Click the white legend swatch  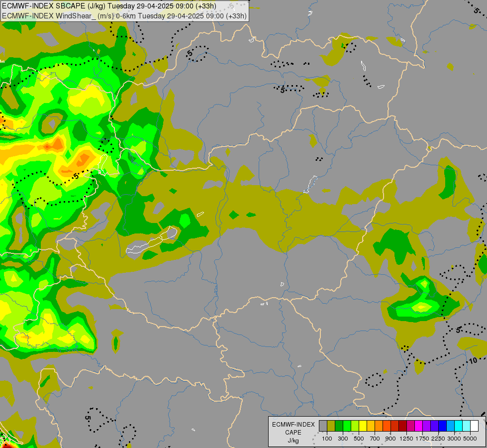click(x=474, y=426)
